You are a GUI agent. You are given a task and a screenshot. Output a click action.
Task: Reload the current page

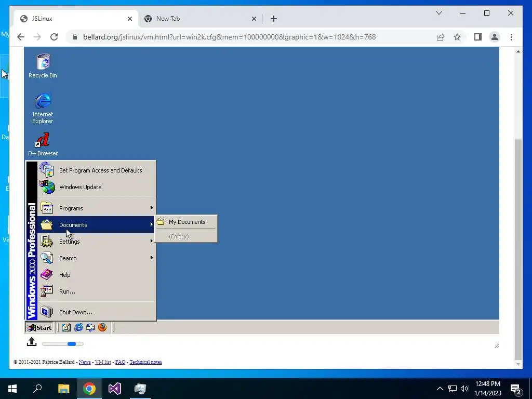coord(54,37)
